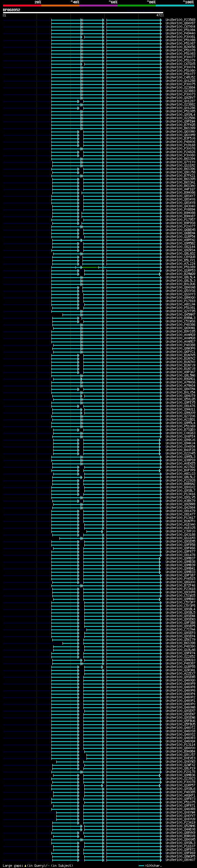The height and width of the screenshot is (868, 197).
Task: Open hit UniRef100_C6THX4
Action: [180, 26]
